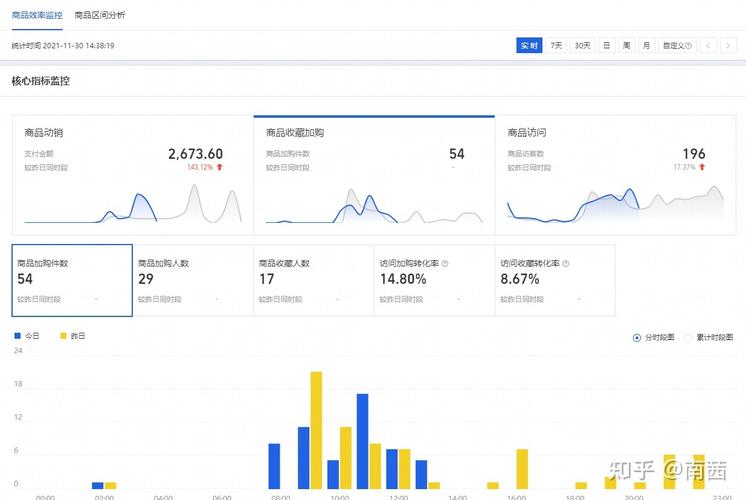Choose the 30天 time range
746x500 pixels.
(x=582, y=46)
